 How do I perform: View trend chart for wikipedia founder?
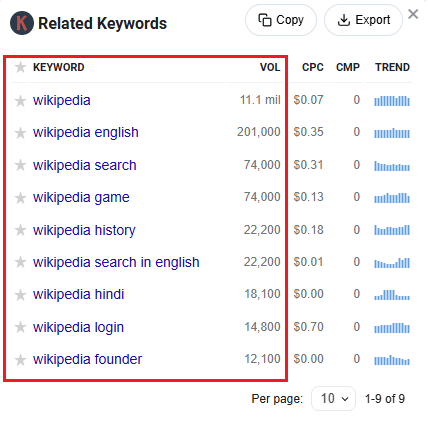point(392,360)
